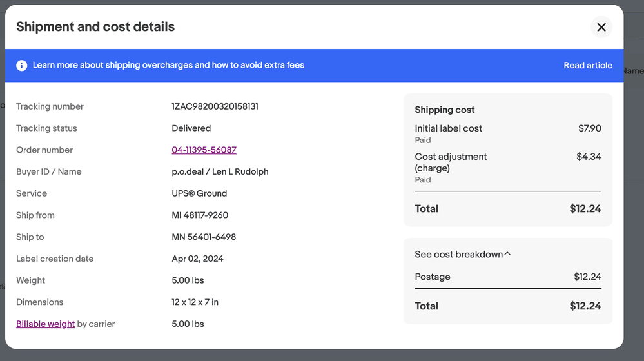644x361 pixels.
Task: Select tracking number 1ZAC98200320158131
Action: pos(215,106)
